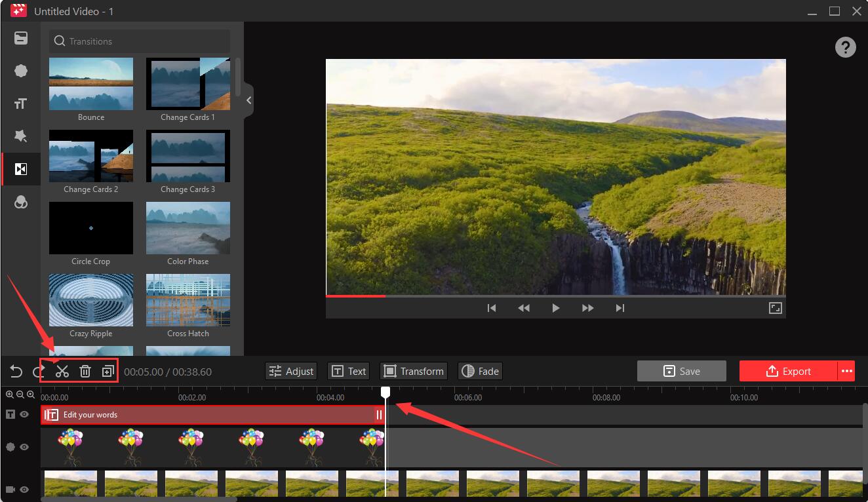Open the Media tab in sidebar
868x502 pixels.
[x=21, y=38]
